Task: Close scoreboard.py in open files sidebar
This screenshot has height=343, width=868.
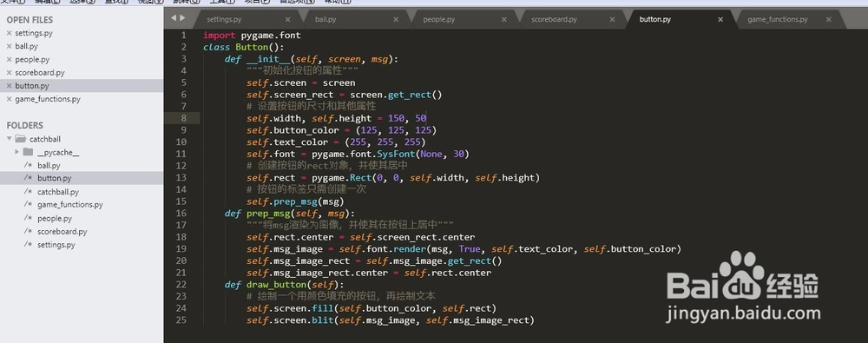Action: pos(9,73)
